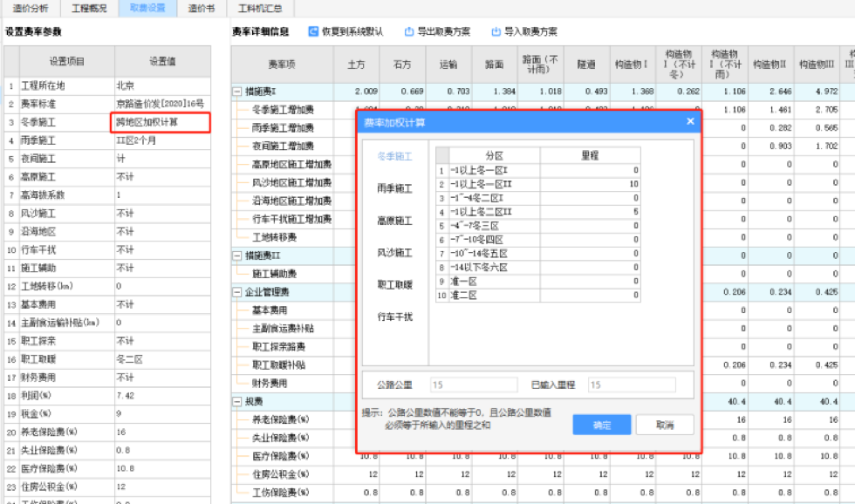This screenshot has width=855, height=504.
Task: Collapse the 措施费I tree group
Action: coord(237,92)
